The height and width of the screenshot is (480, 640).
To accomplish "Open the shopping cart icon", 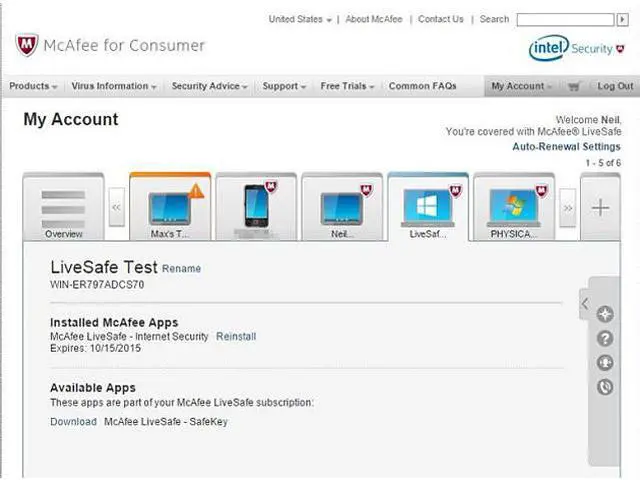I will pos(574,86).
